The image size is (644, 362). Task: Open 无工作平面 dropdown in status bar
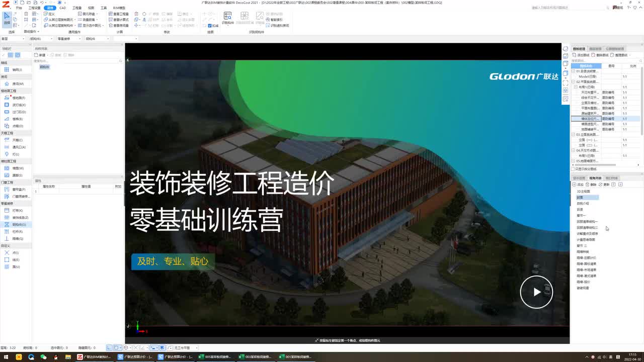pyautogui.click(x=186, y=348)
